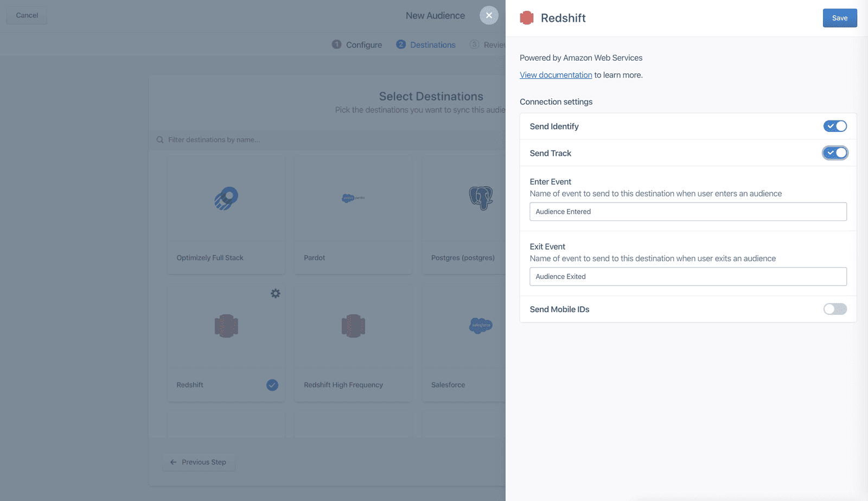Click the magnifying glass in the filter bar

(x=159, y=139)
